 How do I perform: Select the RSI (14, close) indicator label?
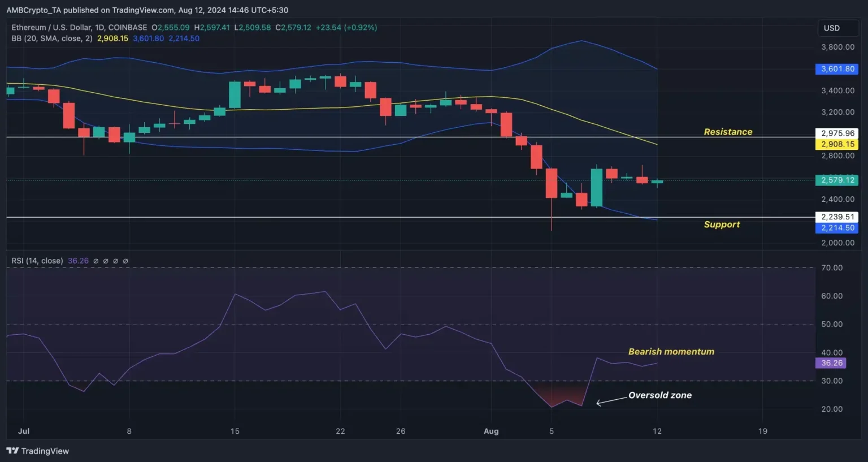pos(37,261)
